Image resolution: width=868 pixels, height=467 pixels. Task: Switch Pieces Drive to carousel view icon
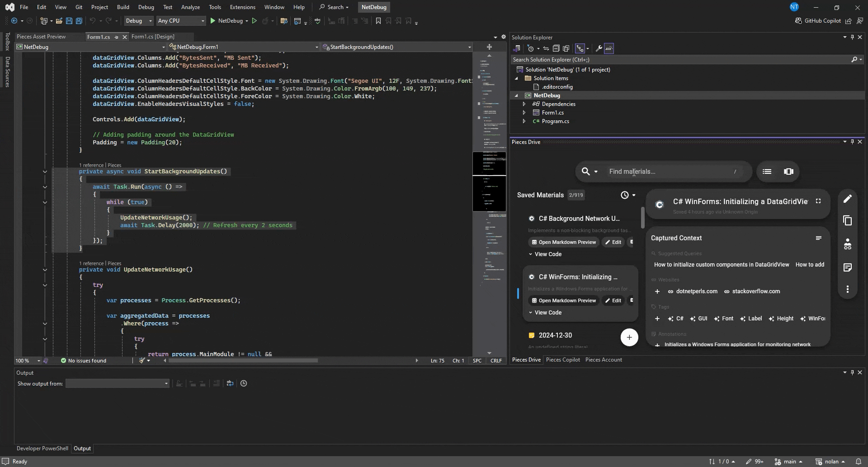click(x=788, y=172)
